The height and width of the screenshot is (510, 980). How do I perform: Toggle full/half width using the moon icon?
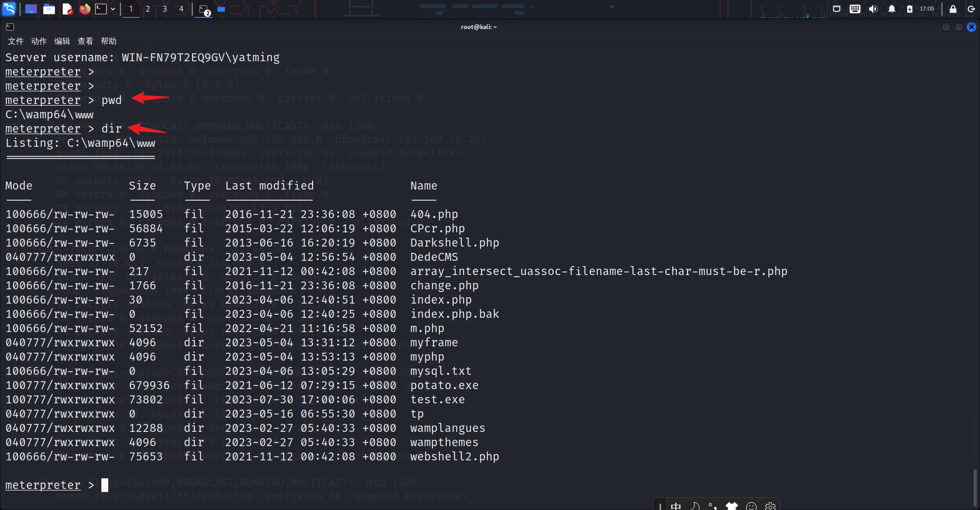(694, 505)
